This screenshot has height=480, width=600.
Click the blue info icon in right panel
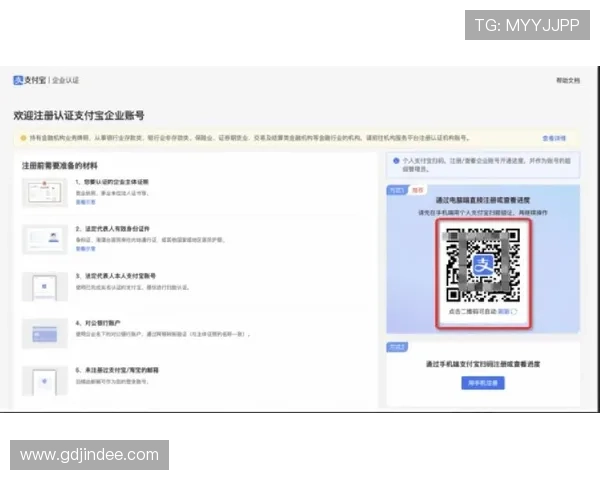[x=396, y=161]
